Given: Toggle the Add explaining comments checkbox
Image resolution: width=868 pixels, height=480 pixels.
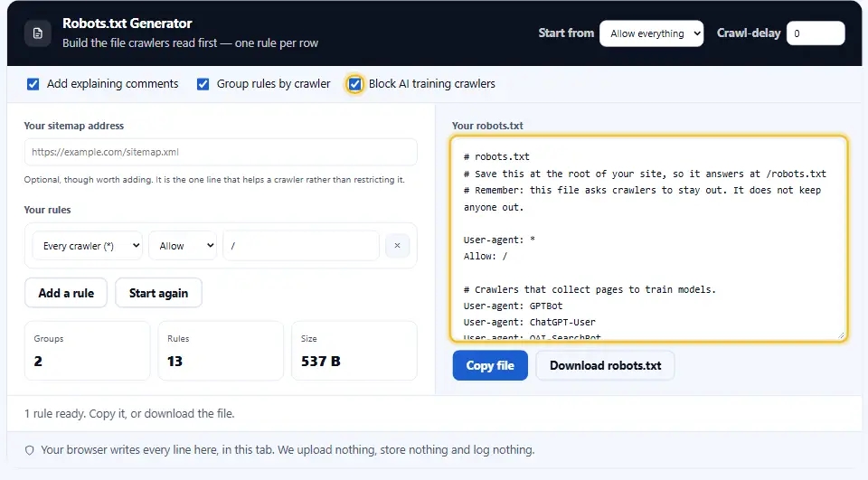Looking at the screenshot, I should (33, 84).
